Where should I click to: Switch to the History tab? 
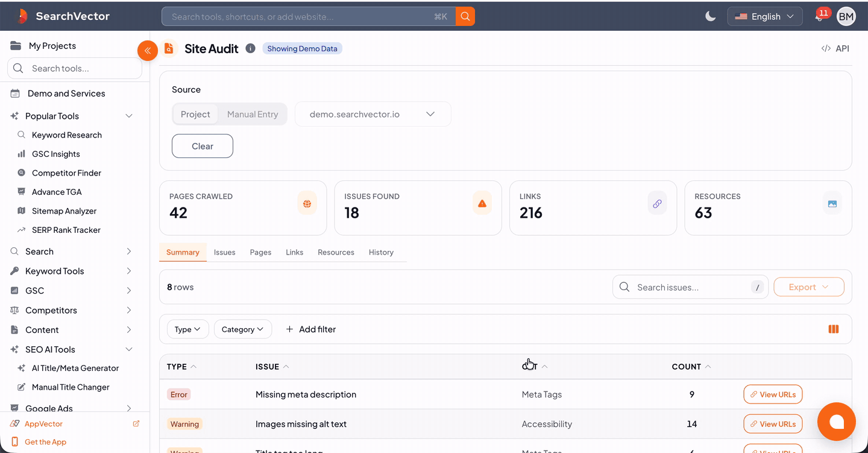coord(381,252)
